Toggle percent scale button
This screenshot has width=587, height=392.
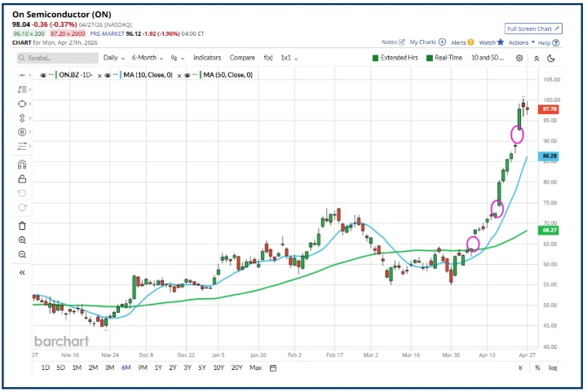tap(537, 368)
